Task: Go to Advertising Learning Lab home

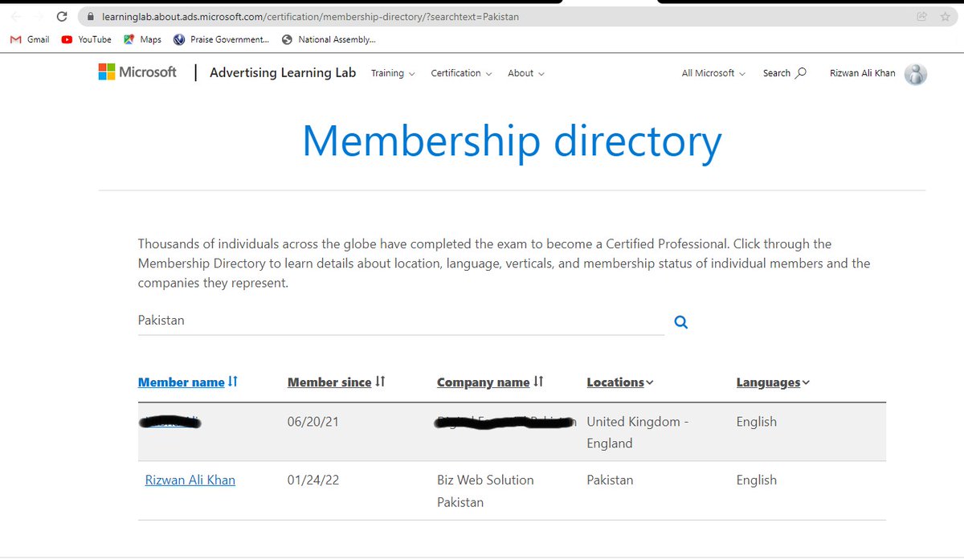Action: (283, 72)
